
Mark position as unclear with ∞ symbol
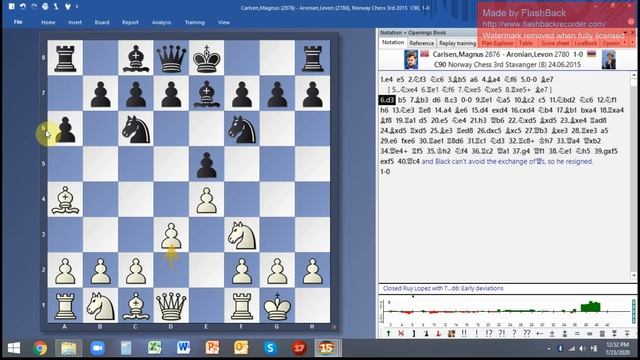[x=589, y=333]
